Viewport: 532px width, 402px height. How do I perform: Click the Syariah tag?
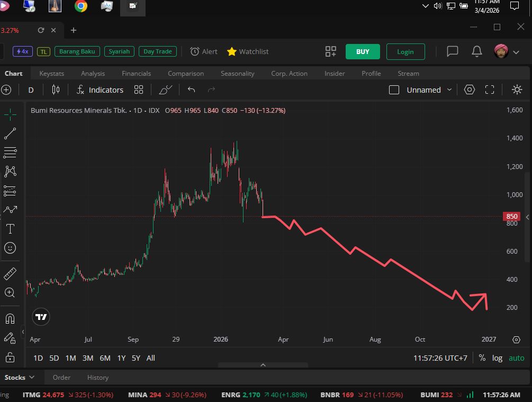click(119, 51)
